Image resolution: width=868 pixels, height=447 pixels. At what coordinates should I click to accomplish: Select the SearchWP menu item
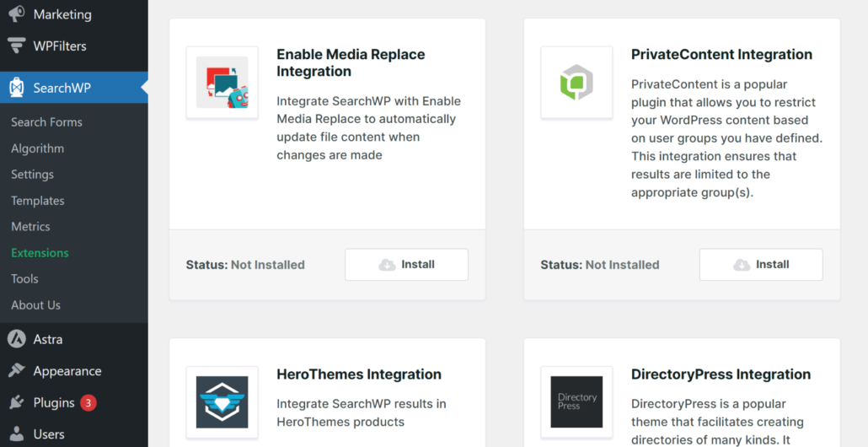pos(74,88)
